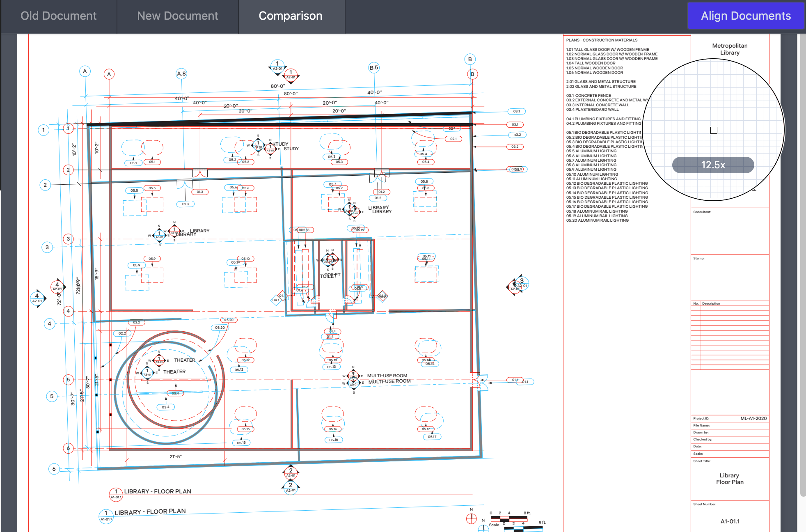The width and height of the screenshot is (806, 532).
Task: Click the blue 4 A2-01 section marker at far left
Action: (x=37, y=298)
